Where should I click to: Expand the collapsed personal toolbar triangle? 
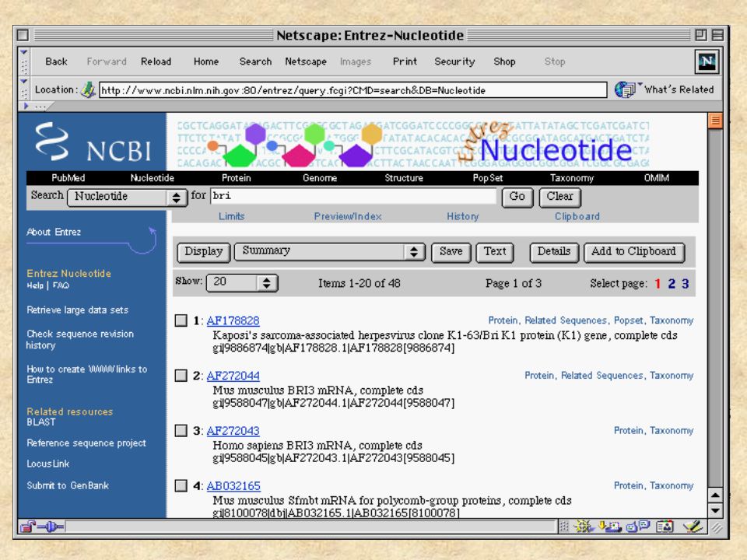pos(26,106)
